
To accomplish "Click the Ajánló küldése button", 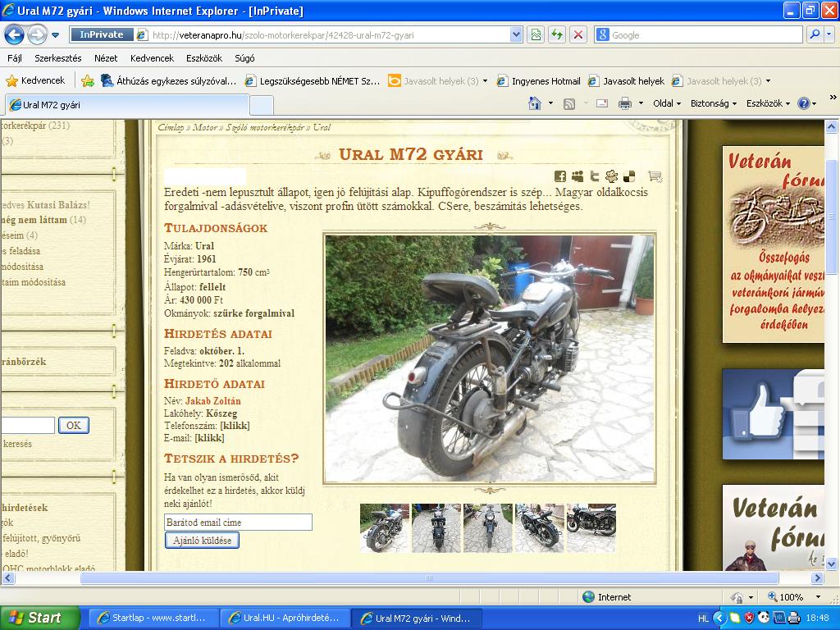I will [x=202, y=541].
